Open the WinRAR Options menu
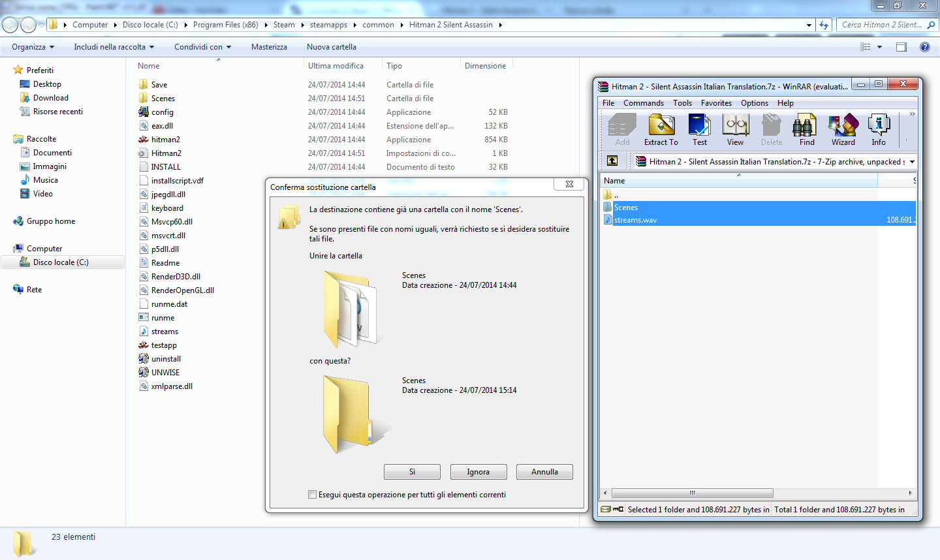 pyautogui.click(x=755, y=103)
